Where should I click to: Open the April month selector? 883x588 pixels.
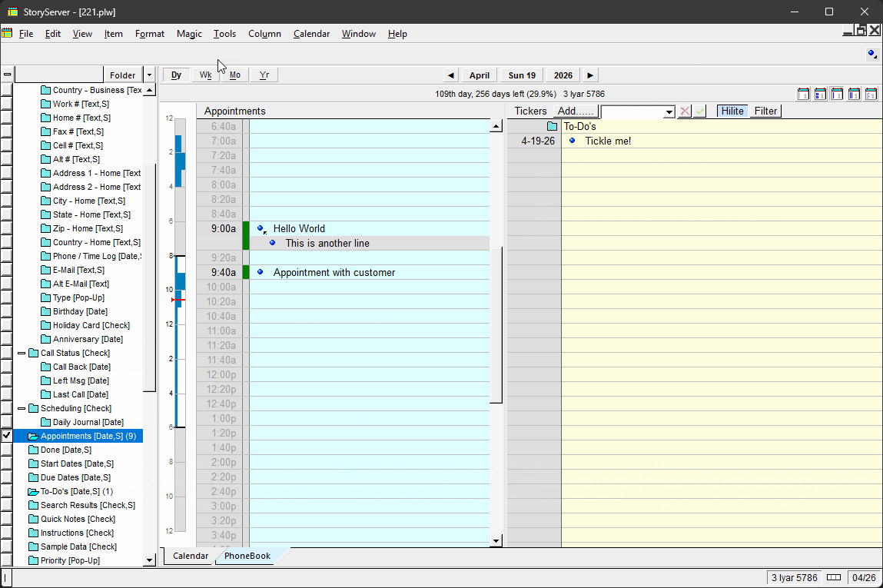(x=480, y=75)
